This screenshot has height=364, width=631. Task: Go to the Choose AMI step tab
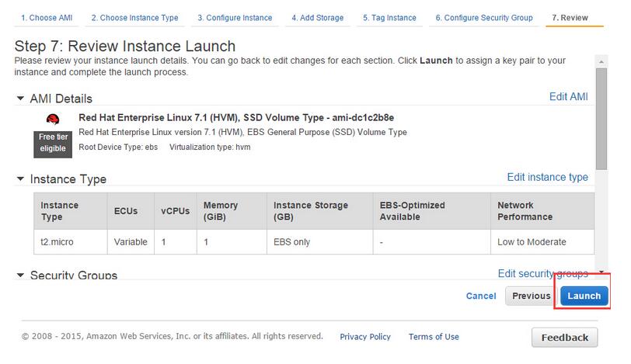point(47,18)
